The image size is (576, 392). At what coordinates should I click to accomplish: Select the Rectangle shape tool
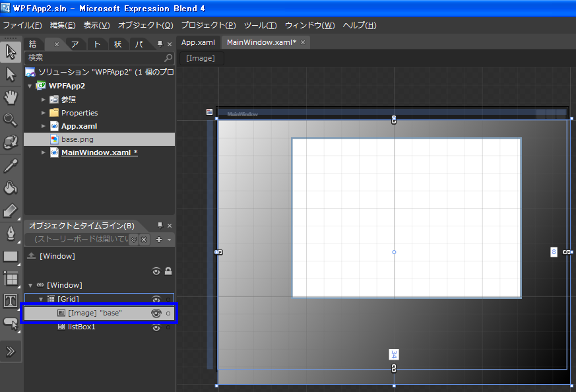[x=11, y=256]
